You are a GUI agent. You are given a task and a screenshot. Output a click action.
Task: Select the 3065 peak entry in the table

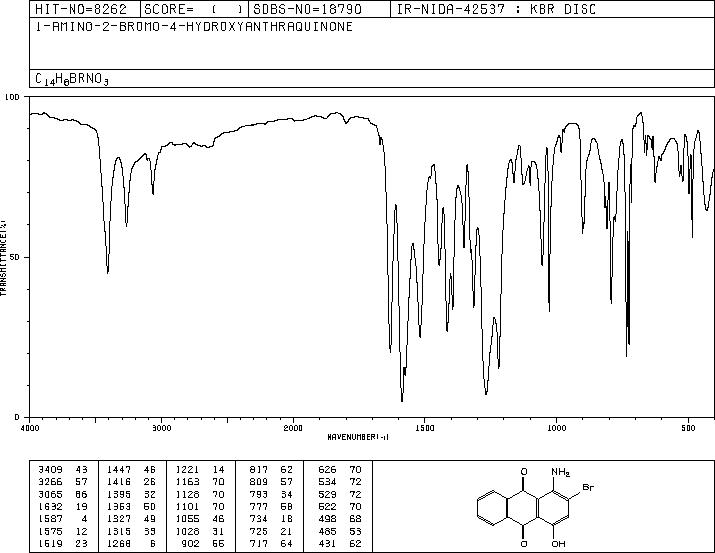pos(62,494)
